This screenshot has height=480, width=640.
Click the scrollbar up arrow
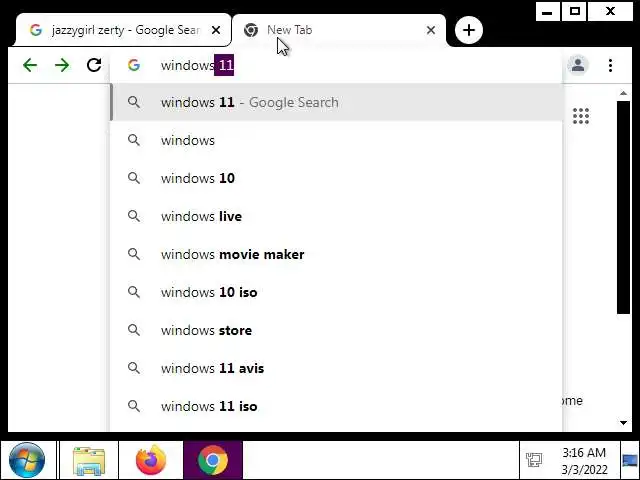tap(623, 93)
